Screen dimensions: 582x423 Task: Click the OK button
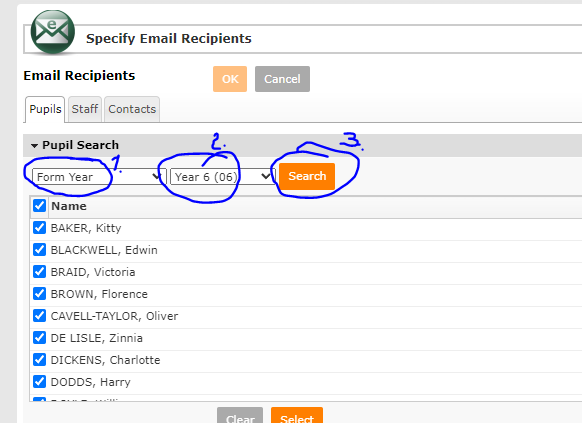pyautogui.click(x=230, y=79)
